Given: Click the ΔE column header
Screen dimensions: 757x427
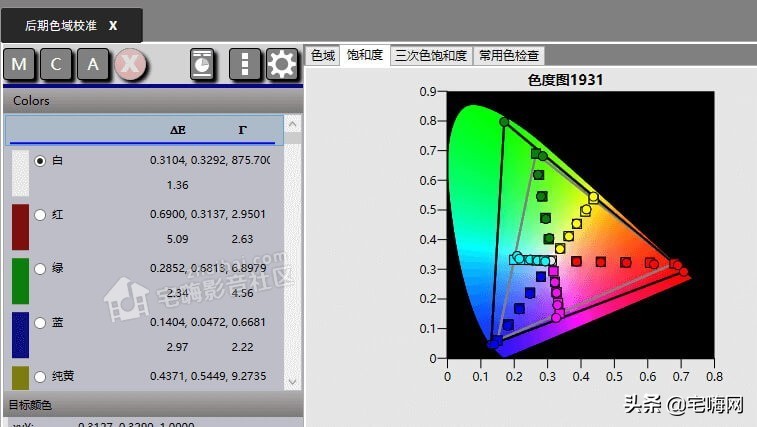Looking at the screenshot, I should tap(178, 130).
